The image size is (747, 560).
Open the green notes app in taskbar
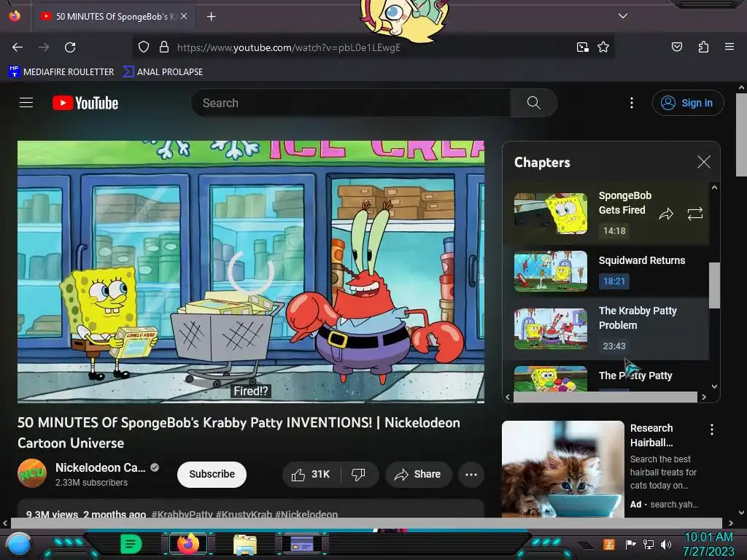(x=131, y=544)
